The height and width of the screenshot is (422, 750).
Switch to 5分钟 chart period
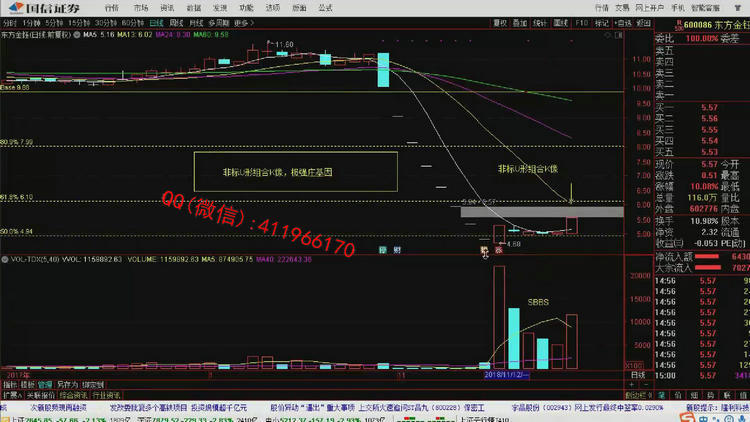54,23
